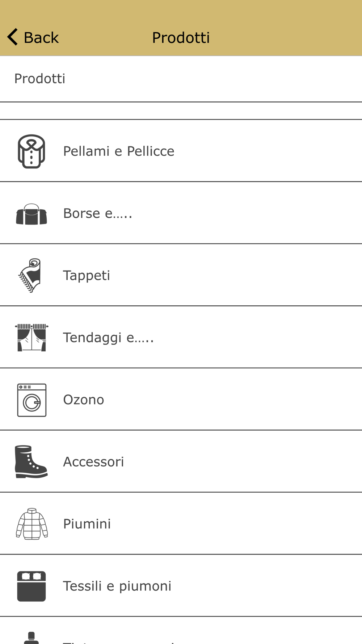Tap the leather jacket icon
362x644 pixels.
tap(31, 151)
